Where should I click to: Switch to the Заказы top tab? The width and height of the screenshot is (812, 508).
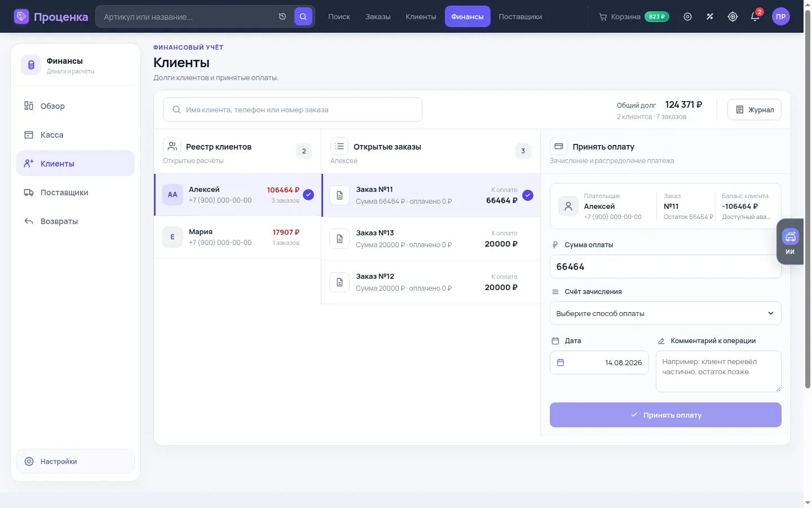tap(378, 16)
